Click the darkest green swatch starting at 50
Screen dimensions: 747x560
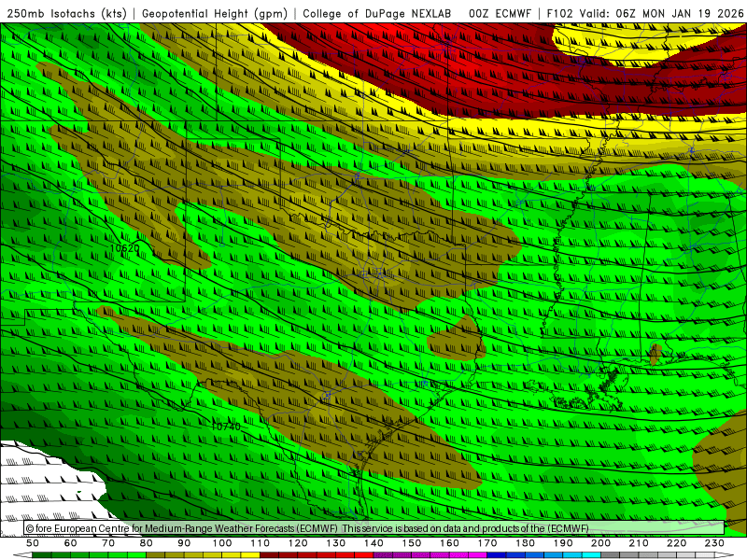point(41,554)
